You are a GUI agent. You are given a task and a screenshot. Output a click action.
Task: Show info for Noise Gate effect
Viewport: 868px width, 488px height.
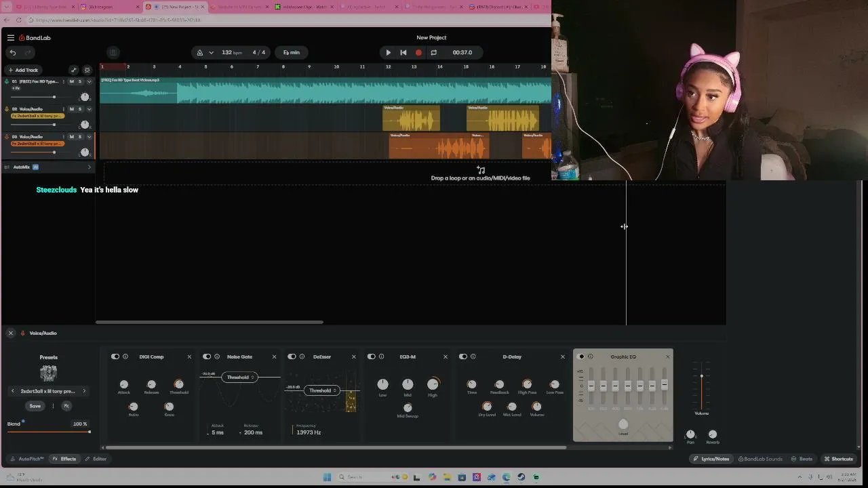[217, 357]
